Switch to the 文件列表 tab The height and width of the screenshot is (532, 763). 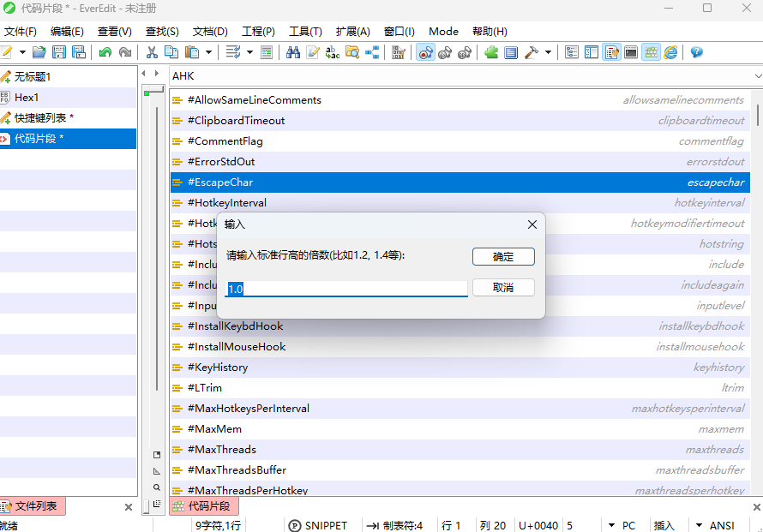[36, 506]
